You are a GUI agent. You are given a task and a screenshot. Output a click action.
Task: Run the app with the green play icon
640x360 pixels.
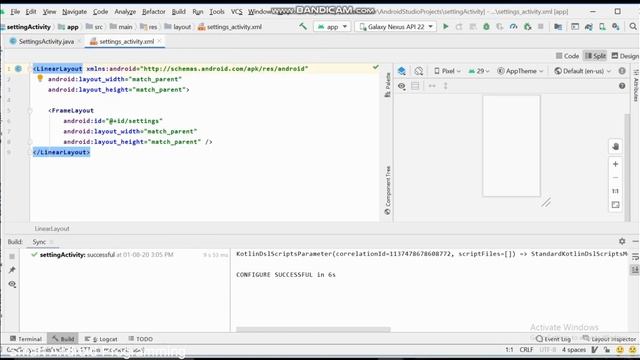click(x=446, y=27)
